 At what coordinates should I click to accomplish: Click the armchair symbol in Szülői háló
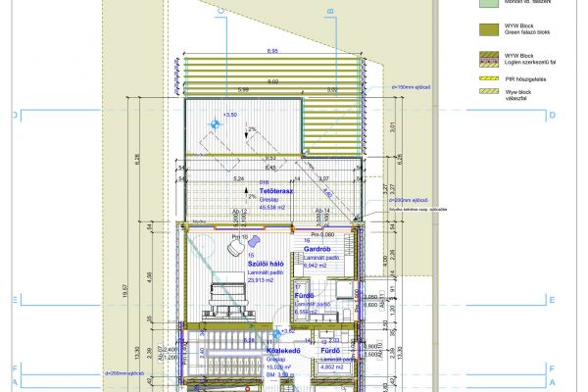(x=235, y=247)
